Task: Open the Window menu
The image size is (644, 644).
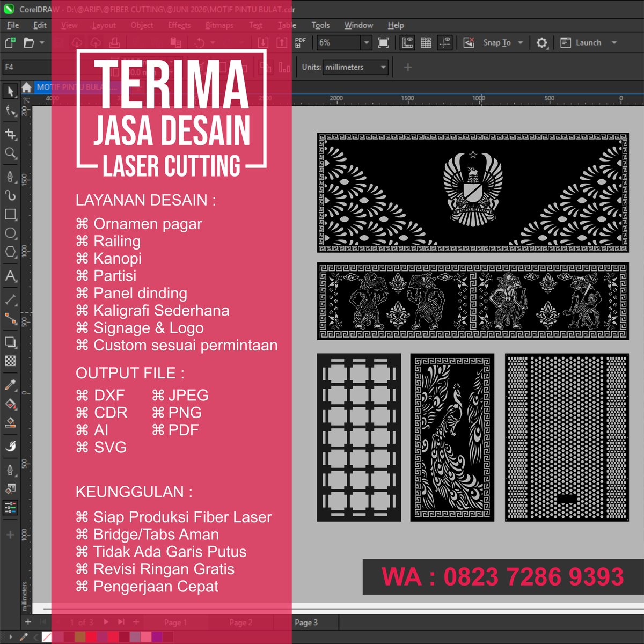Action: tap(358, 25)
